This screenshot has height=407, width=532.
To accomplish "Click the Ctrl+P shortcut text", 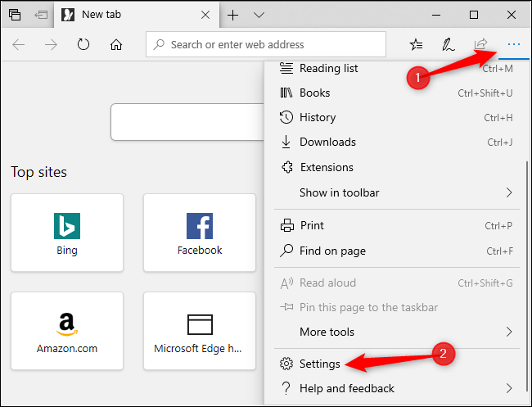I will (498, 226).
